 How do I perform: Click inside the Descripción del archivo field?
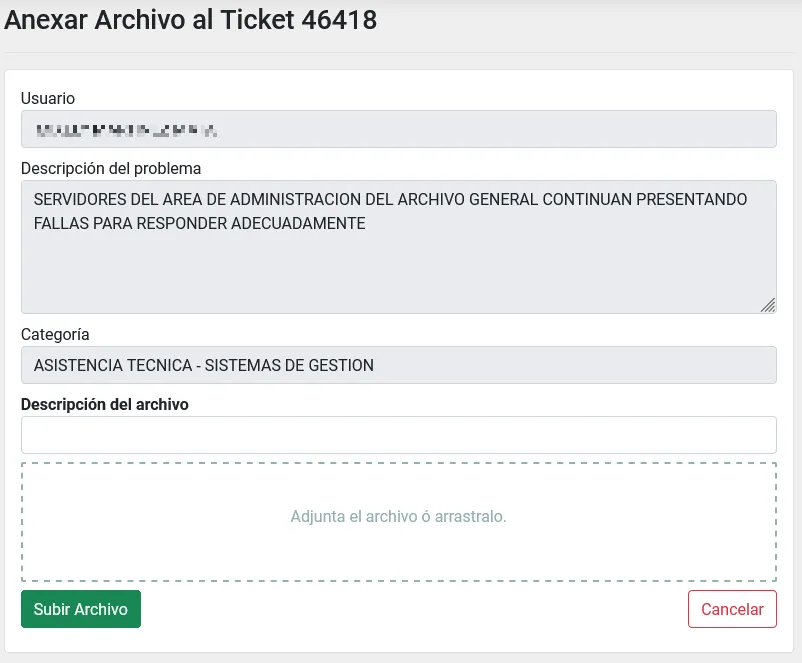(x=399, y=434)
